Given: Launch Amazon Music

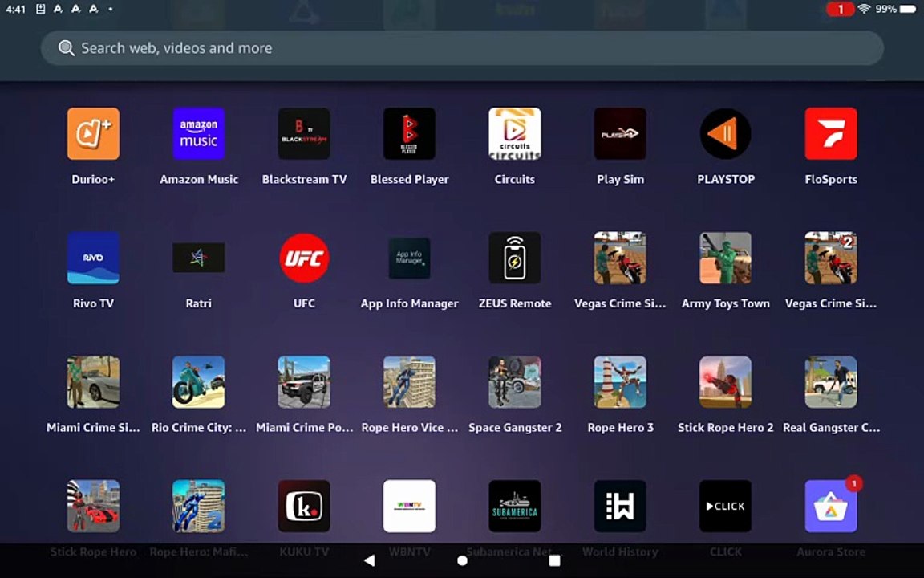Looking at the screenshot, I should coord(199,134).
